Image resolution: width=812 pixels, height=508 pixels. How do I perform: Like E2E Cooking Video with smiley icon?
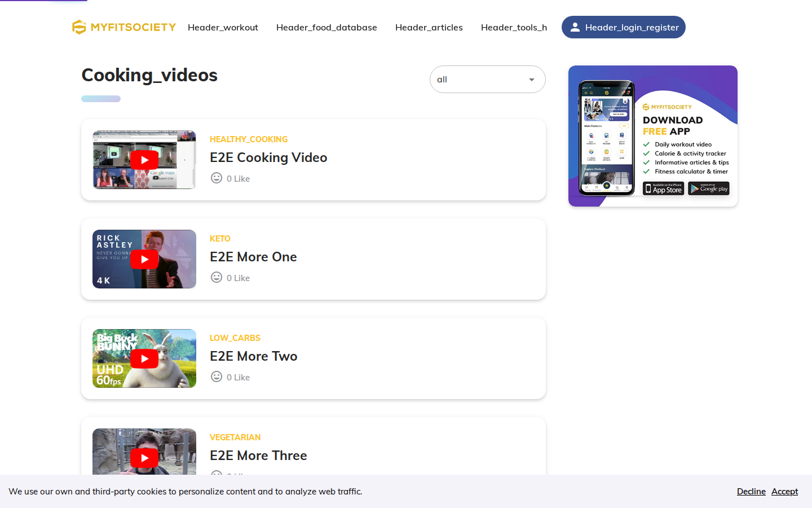coord(217,178)
